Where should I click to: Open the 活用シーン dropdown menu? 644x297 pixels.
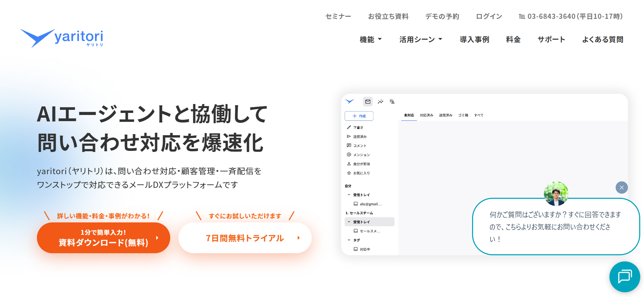pos(421,40)
